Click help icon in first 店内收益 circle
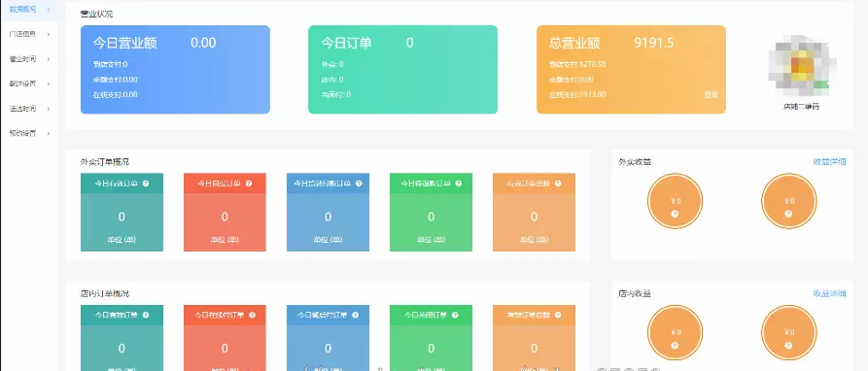 pos(675,345)
